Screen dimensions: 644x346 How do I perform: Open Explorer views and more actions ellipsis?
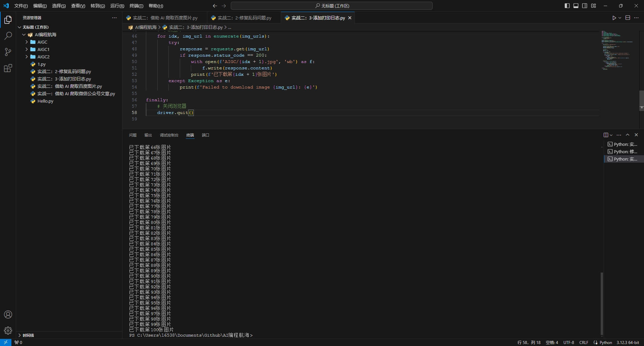point(114,18)
